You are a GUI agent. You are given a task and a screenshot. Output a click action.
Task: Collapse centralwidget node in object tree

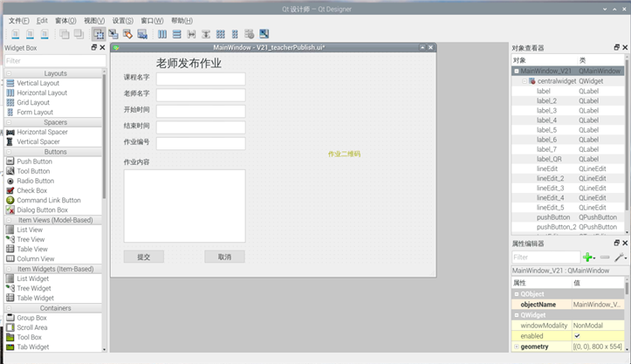[x=525, y=81]
